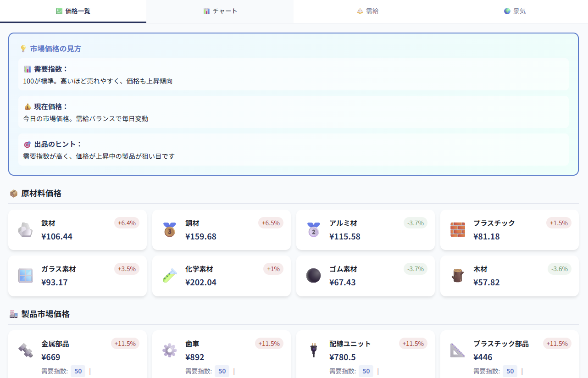Click the bronze medal icon on 銅材 card
Viewport: 588px width, 378px height.
[170, 230]
